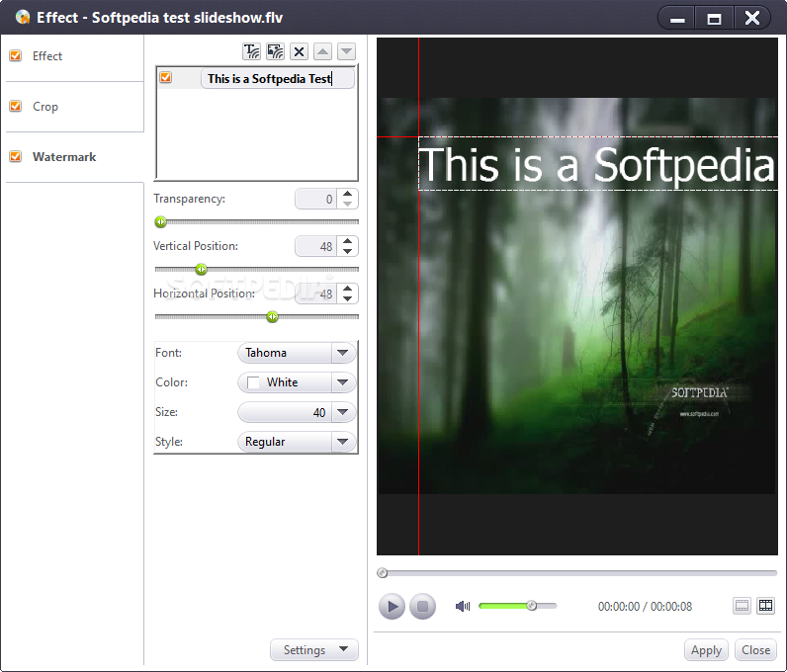Viewport: 787px width, 672px height.
Task: Click the app icon in the title bar
Action: [x=23, y=17]
